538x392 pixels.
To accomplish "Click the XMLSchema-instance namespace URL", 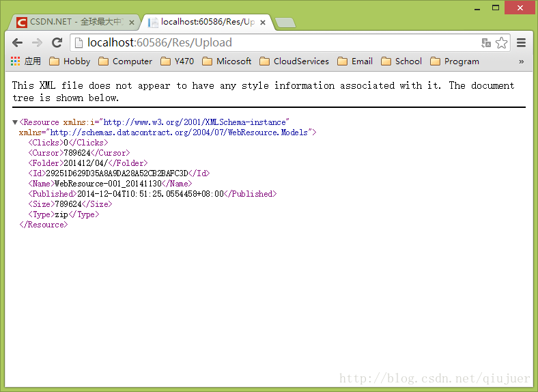I will click(195, 122).
